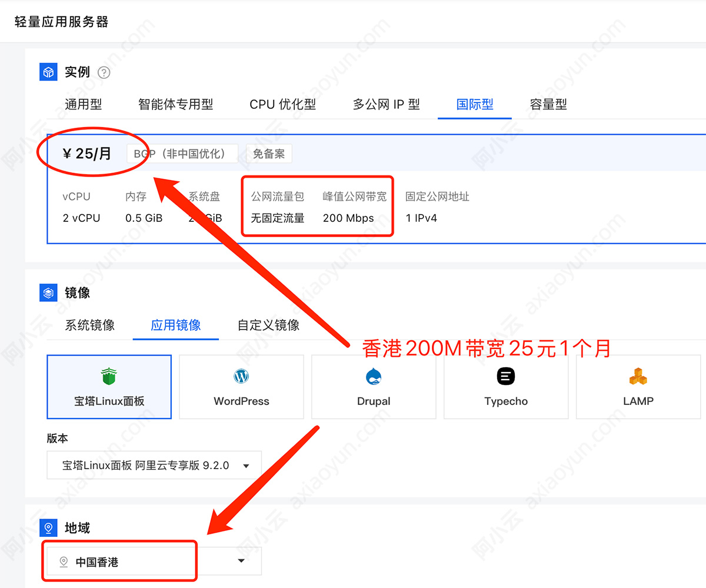Choose the LAMP image card
Image resolution: width=706 pixels, height=588 pixels.
coord(638,387)
